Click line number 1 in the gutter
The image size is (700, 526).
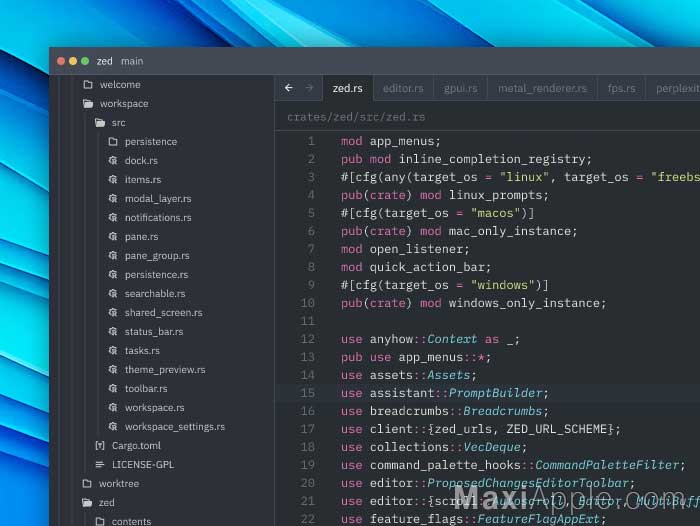(311, 141)
